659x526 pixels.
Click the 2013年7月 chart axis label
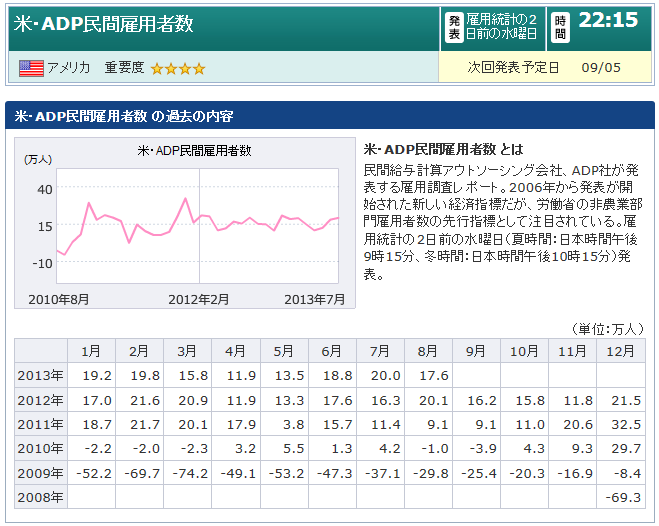[x=315, y=300]
